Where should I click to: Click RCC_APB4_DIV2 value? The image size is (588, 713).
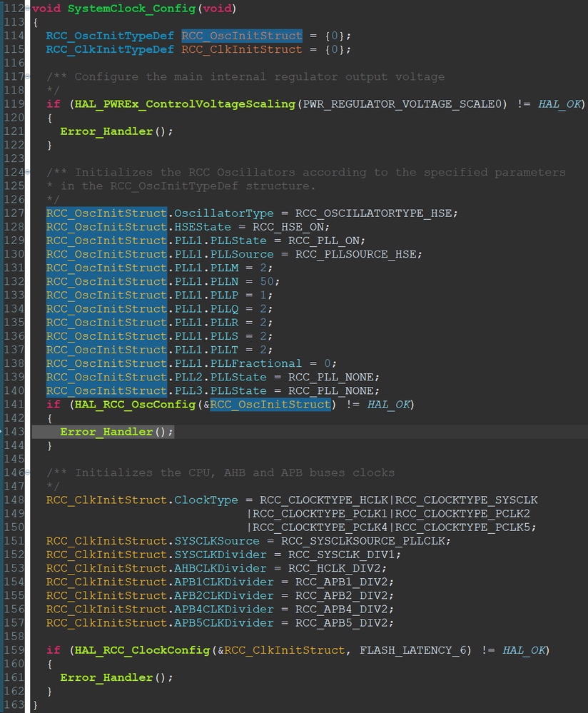tap(342, 609)
